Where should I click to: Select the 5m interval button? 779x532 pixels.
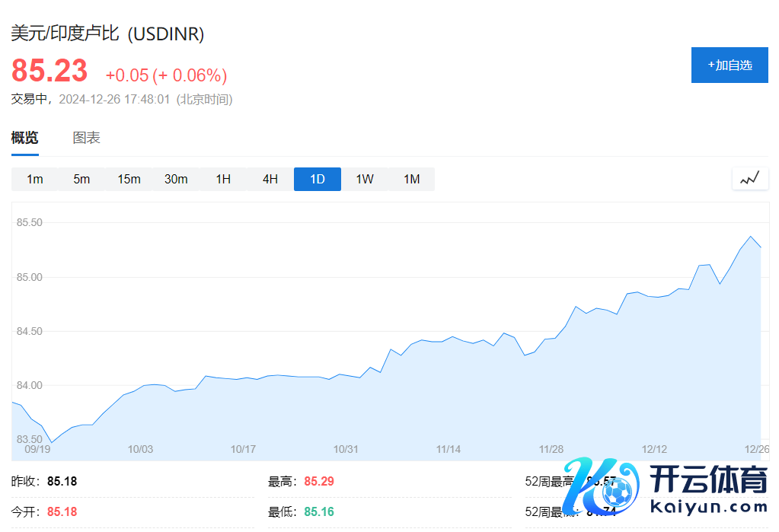[x=81, y=179]
